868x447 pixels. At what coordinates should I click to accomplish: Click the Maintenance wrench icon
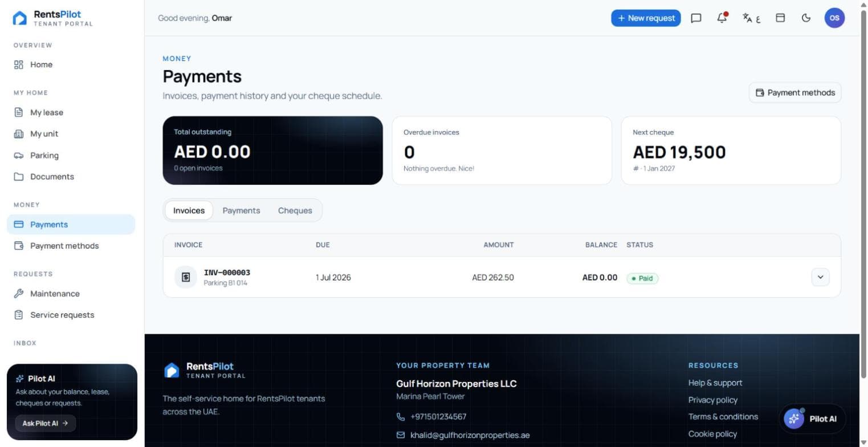(x=19, y=294)
